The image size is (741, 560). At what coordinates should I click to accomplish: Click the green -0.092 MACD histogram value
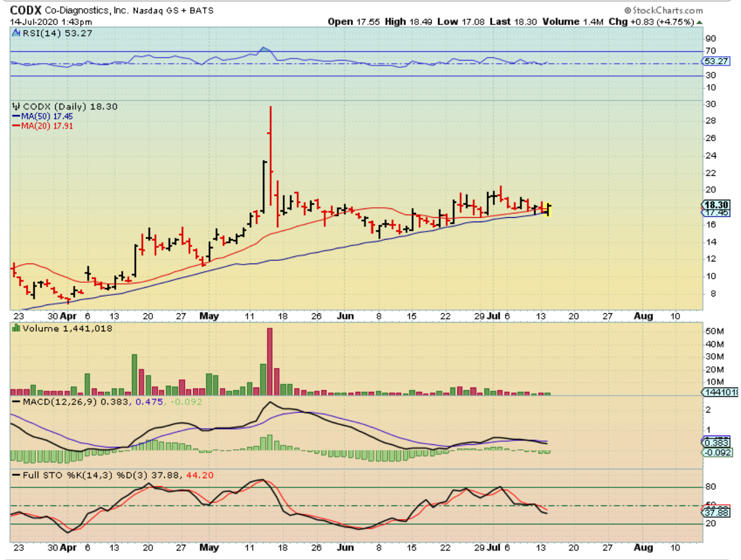pos(186,402)
